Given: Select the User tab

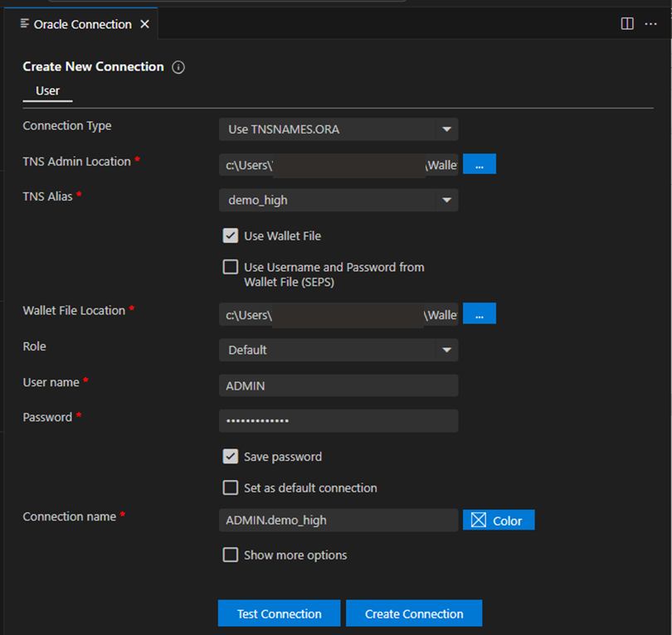Looking at the screenshot, I should click(47, 91).
